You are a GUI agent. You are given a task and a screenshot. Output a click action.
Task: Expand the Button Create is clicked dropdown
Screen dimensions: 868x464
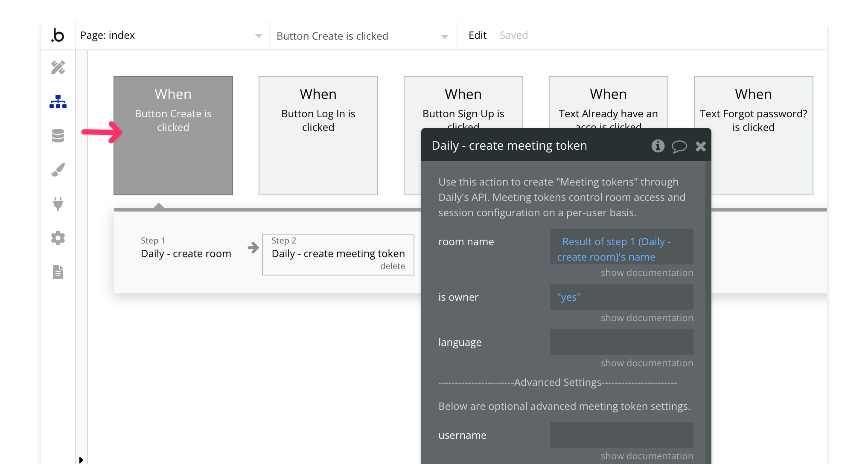click(x=444, y=37)
